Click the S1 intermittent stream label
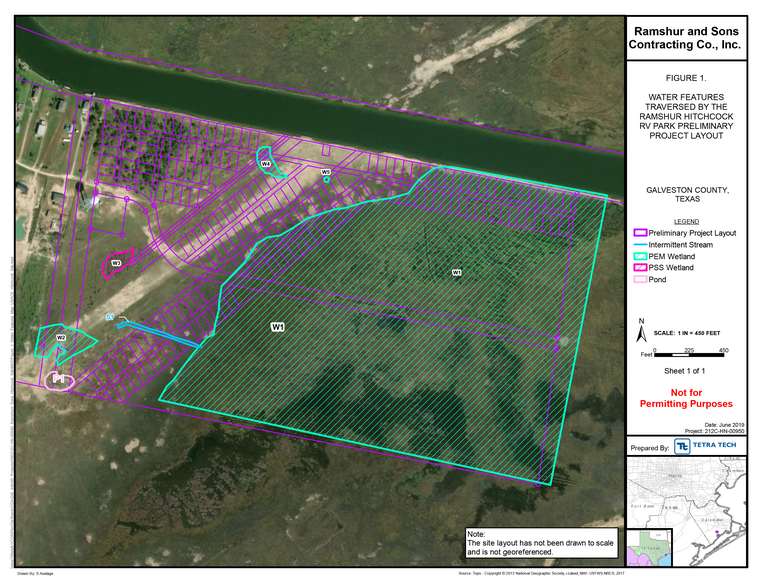Screen dimensions: 761x588 (x=111, y=318)
